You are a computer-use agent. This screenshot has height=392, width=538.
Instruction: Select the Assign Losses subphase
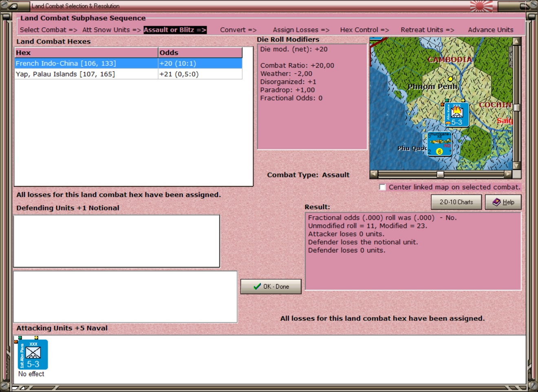point(301,30)
